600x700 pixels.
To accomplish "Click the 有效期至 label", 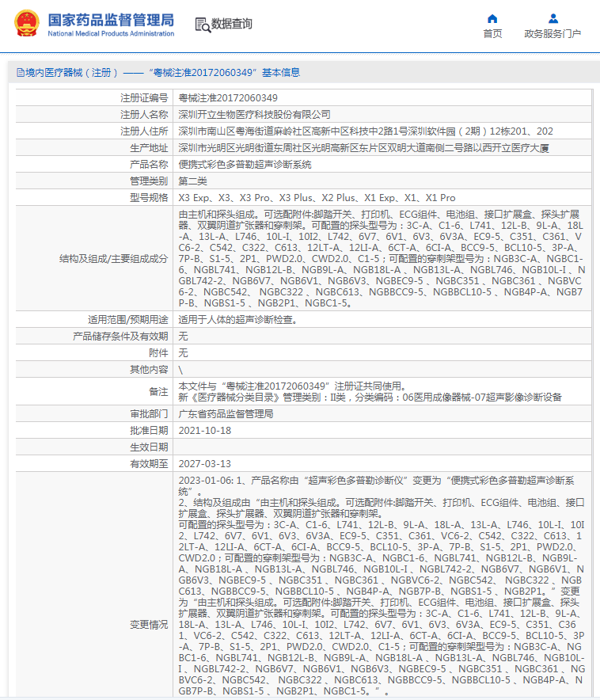I will pos(149,464).
